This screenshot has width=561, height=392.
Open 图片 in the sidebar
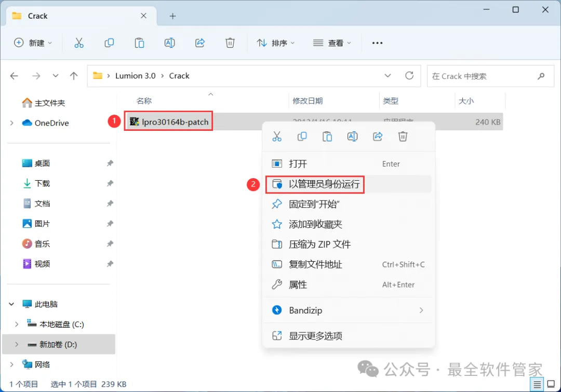(x=36, y=224)
